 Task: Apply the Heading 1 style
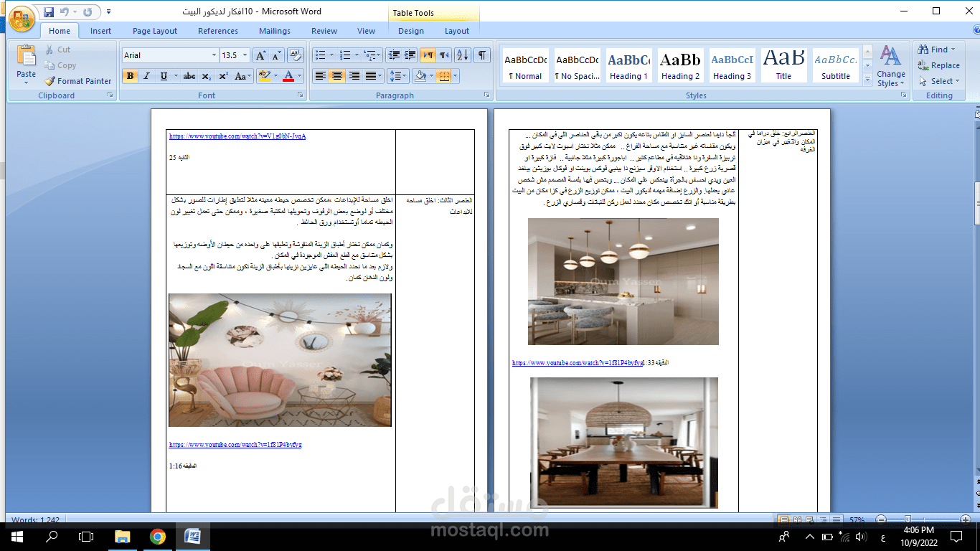(x=629, y=65)
